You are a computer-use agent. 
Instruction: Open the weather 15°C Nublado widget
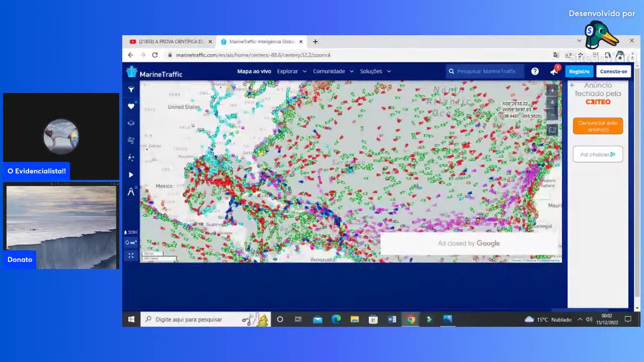click(x=548, y=319)
